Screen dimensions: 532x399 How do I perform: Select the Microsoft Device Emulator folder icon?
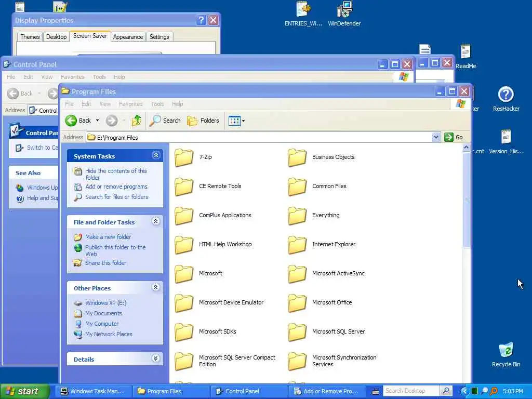(184, 303)
